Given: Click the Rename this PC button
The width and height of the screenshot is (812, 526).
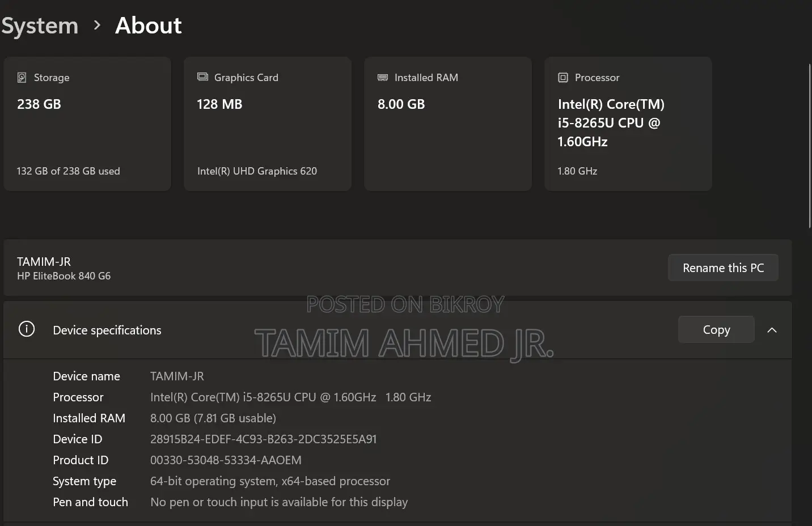Looking at the screenshot, I should [723, 268].
